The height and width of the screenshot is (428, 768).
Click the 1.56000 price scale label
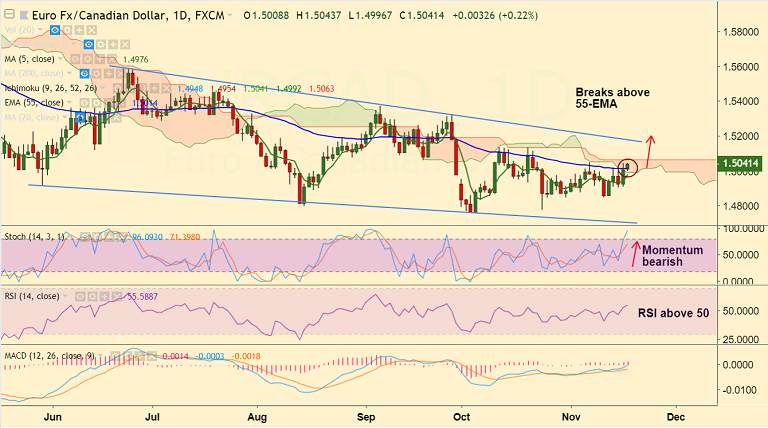[741, 66]
